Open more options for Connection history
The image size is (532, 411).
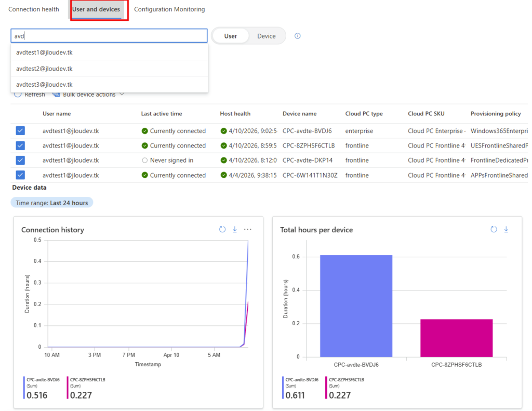248,229
